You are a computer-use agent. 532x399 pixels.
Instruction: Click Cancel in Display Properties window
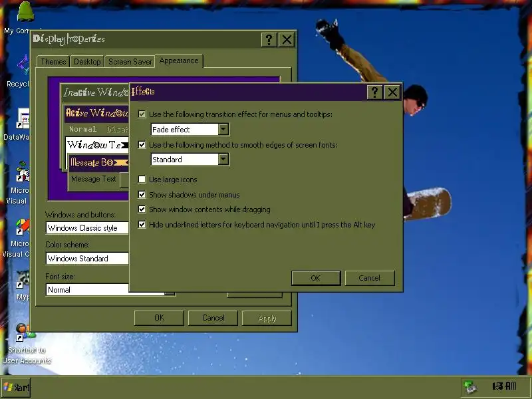(x=213, y=318)
